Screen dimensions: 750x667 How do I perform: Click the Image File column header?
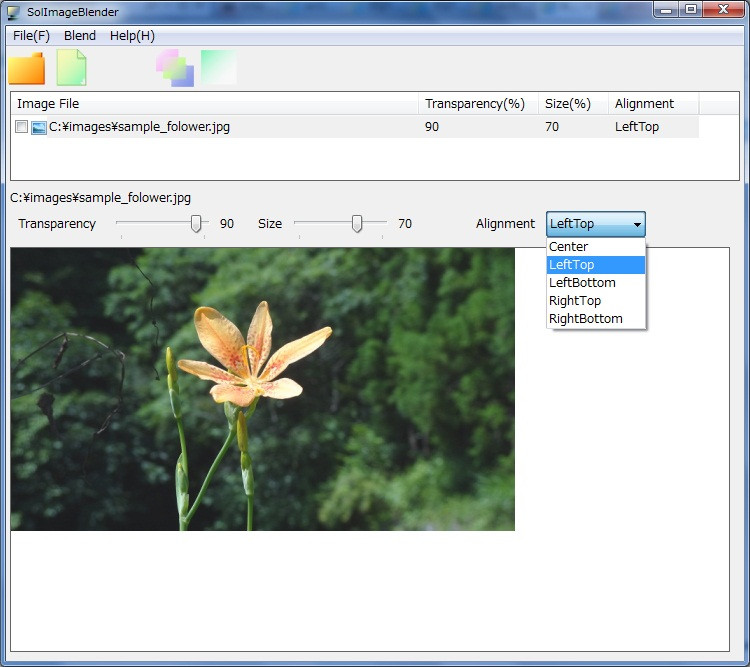click(214, 104)
